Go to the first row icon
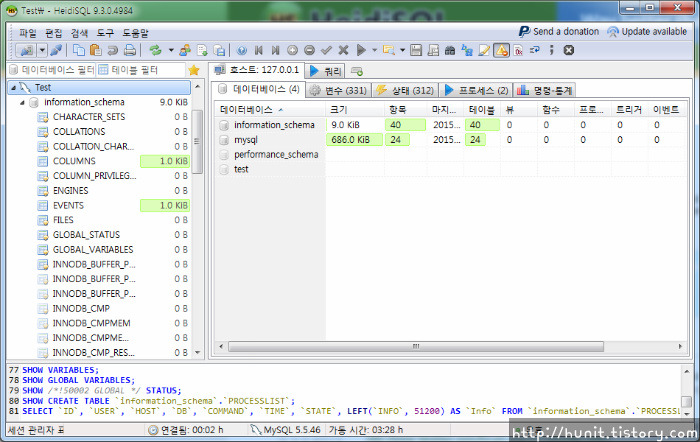700x442 pixels. 258,50
